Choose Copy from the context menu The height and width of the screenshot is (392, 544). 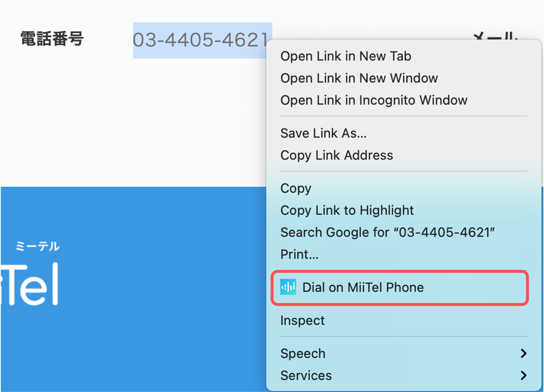pyautogui.click(x=296, y=188)
